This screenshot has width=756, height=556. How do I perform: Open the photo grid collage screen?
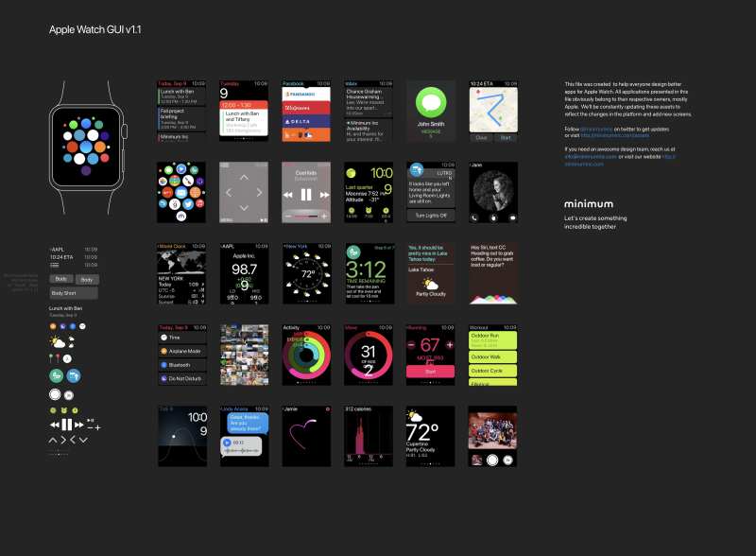click(245, 355)
